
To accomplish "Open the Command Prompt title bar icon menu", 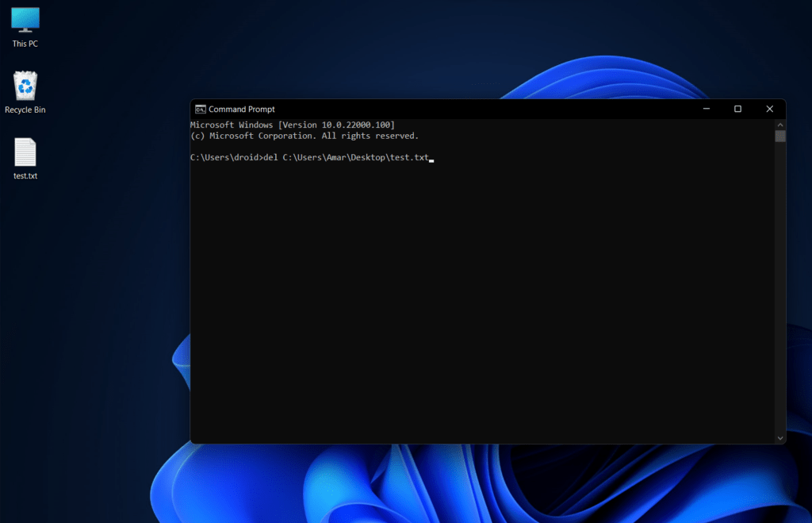I will (x=201, y=110).
